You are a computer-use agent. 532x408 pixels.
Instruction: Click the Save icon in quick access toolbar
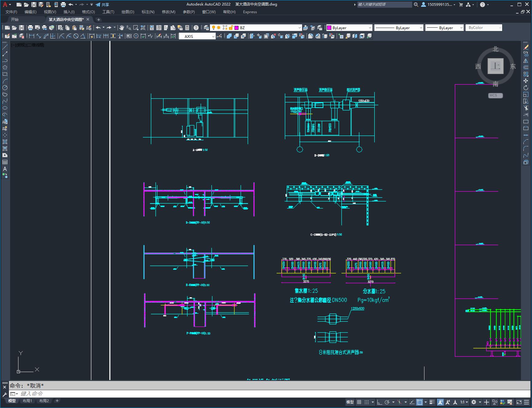click(34, 5)
